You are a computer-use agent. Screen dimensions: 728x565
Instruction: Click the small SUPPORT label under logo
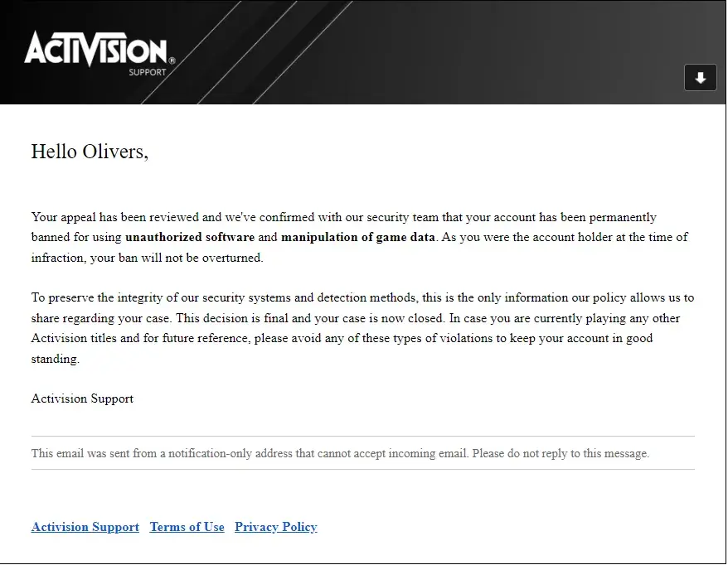click(x=147, y=73)
